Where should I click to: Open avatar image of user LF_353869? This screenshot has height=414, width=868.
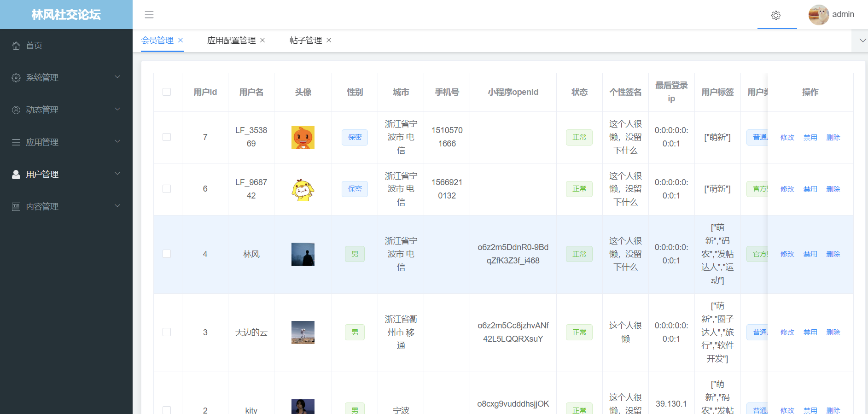303,137
